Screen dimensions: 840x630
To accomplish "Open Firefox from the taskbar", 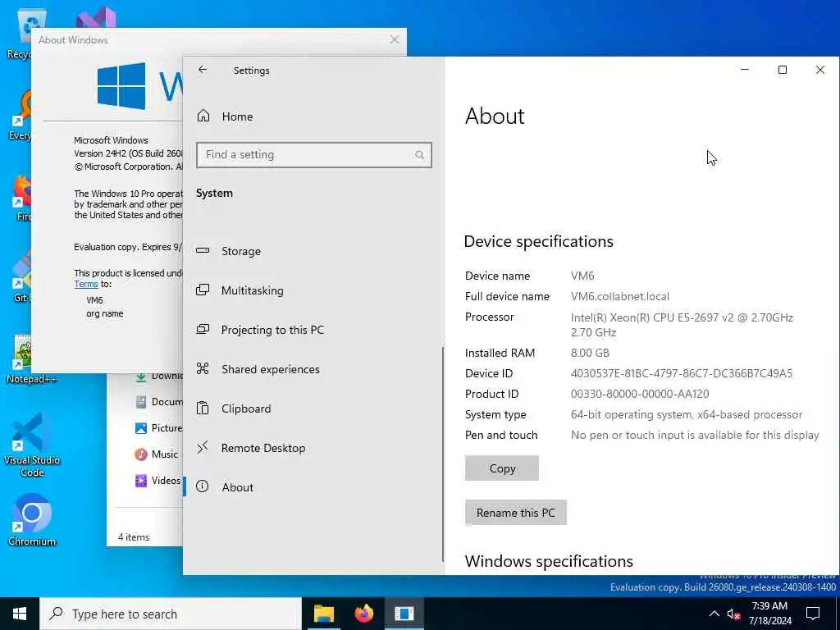I will pos(363,614).
